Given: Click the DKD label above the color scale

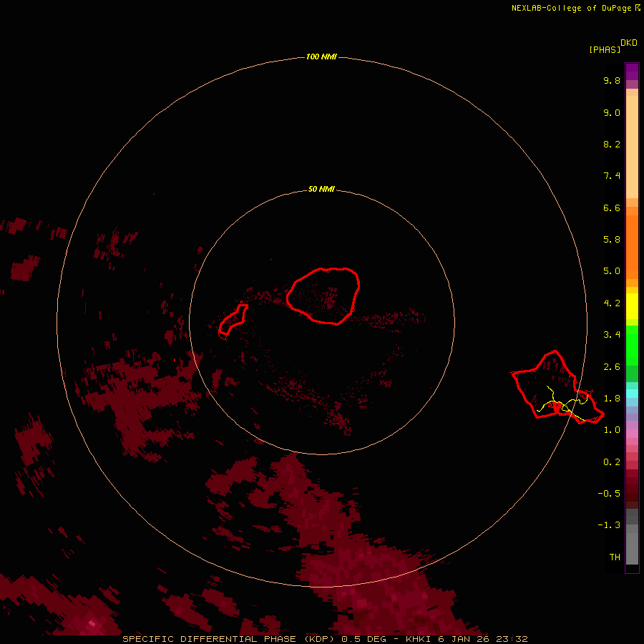Looking at the screenshot, I should click(x=629, y=43).
